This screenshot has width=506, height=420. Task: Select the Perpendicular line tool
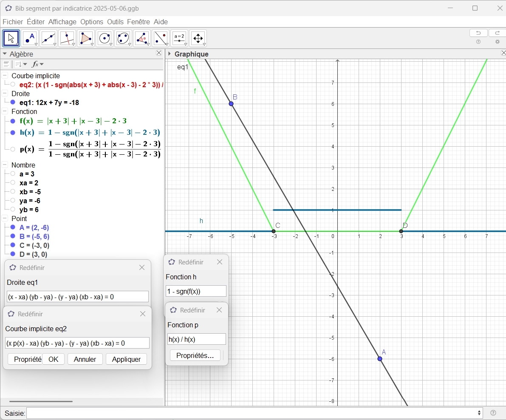coord(67,38)
